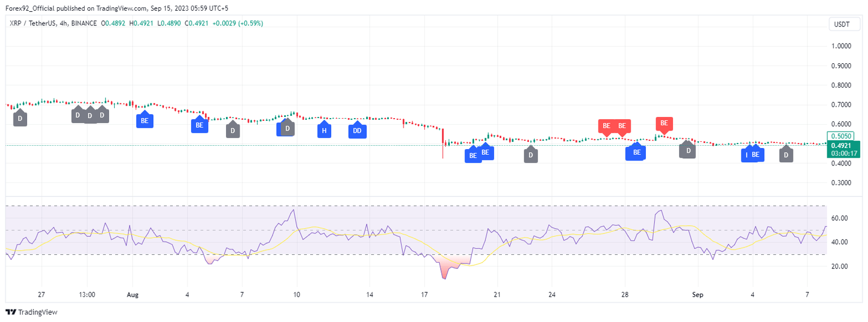
Task: Open the gray D marker nearest the Aug 7 label
Action: (x=232, y=130)
